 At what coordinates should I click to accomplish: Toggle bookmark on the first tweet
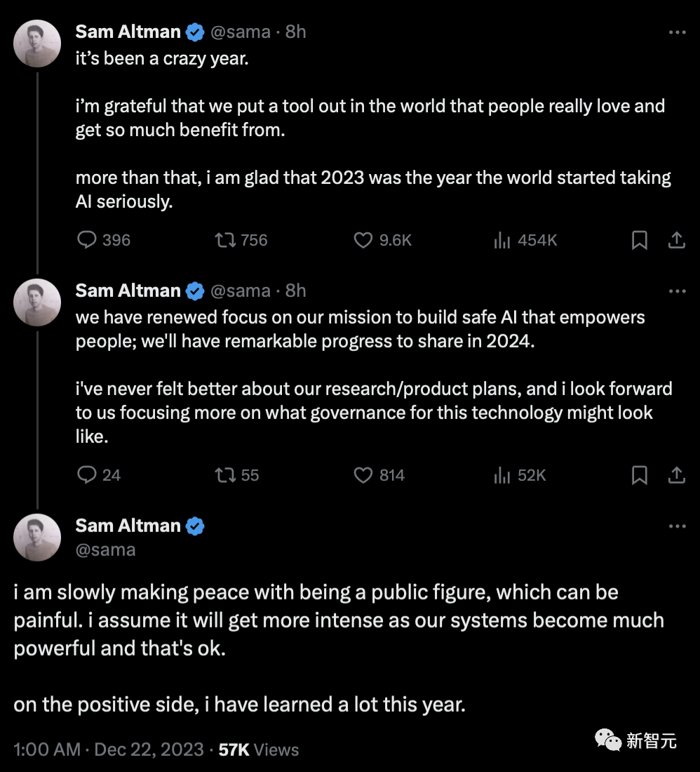pos(639,240)
